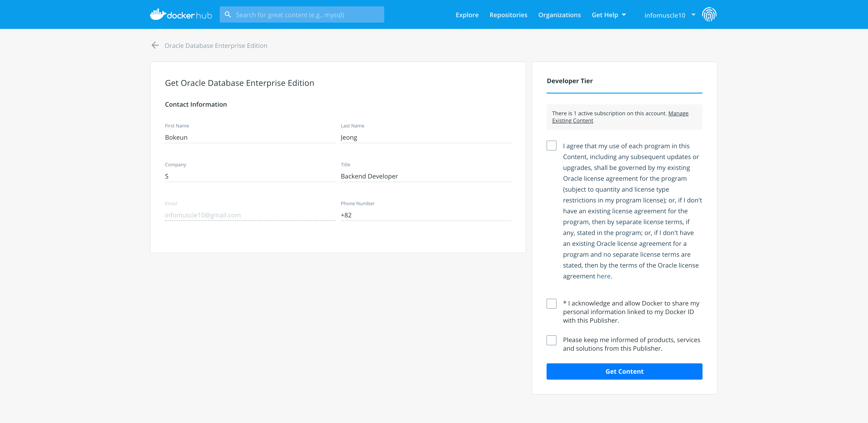Open the fingerprint avatar icon
Viewport: 868px width, 423px height.
[x=709, y=14]
